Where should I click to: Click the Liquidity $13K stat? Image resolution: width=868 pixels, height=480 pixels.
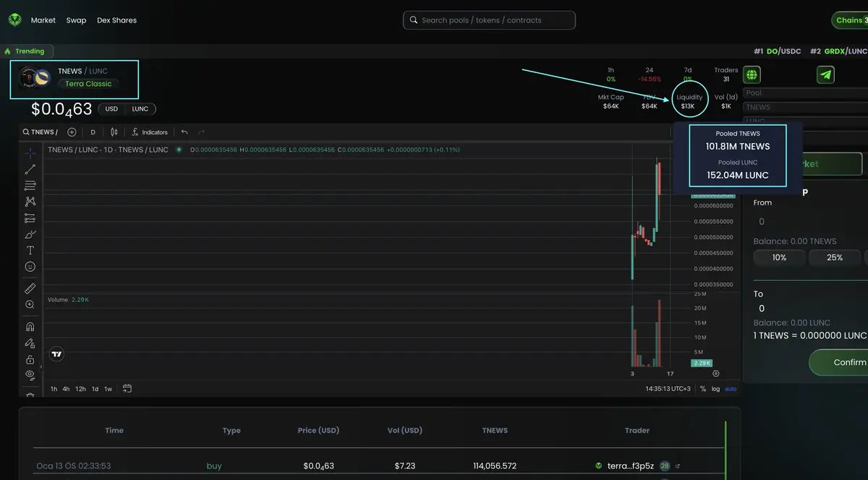pyautogui.click(x=689, y=101)
